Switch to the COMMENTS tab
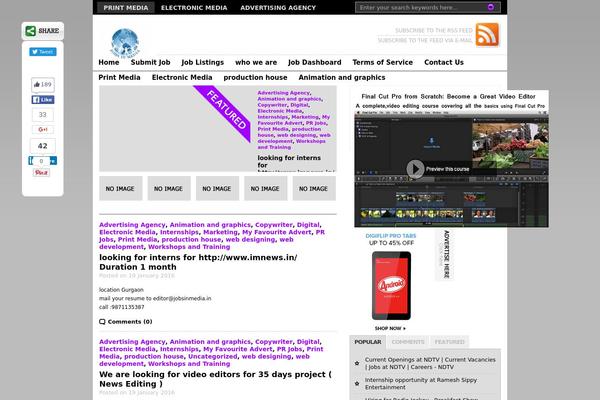This screenshot has width=600, height=400. [408, 342]
